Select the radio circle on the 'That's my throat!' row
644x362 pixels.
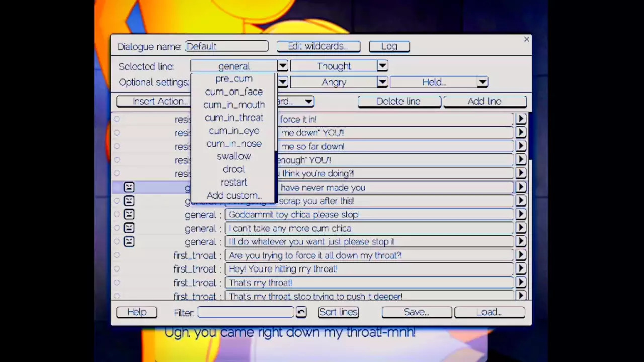tap(117, 283)
